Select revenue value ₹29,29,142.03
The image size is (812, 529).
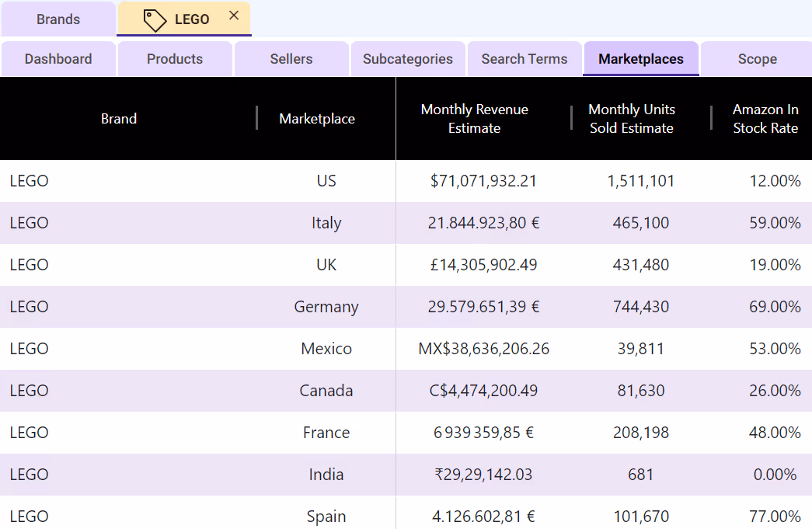[483, 474]
